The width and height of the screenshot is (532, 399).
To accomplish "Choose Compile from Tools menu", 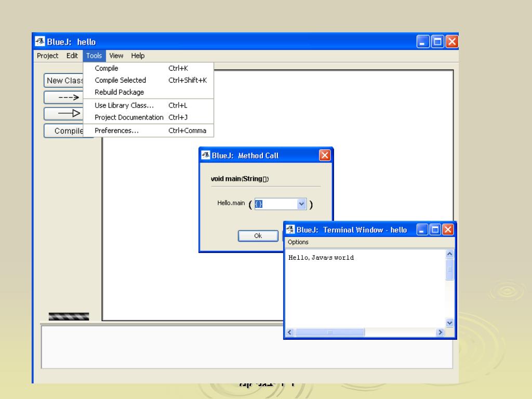I will (x=149, y=68).
